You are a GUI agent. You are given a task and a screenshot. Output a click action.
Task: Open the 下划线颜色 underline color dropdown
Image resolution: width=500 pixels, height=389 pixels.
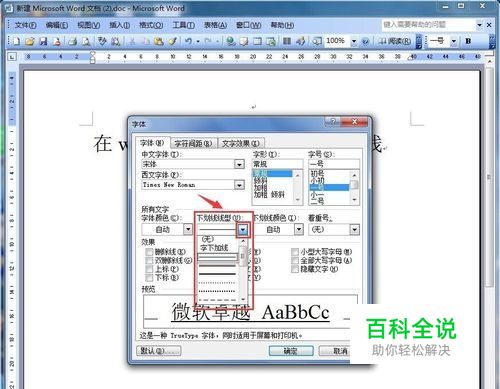pyautogui.click(x=299, y=229)
